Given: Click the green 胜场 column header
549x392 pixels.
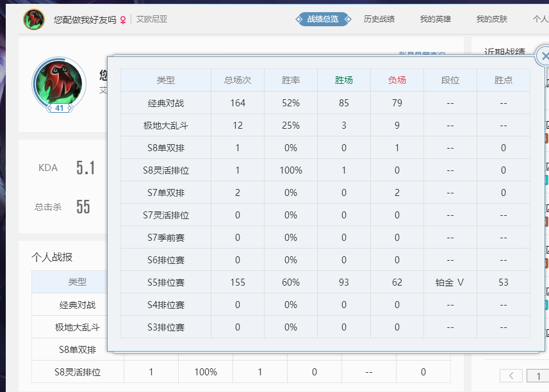Looking at the screenshot, I should [344, 79].
